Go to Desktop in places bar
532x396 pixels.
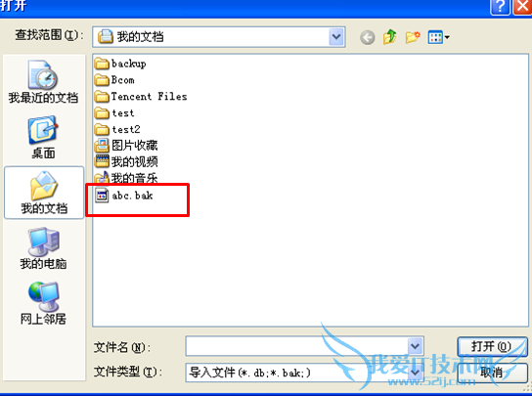pos(43,138)
